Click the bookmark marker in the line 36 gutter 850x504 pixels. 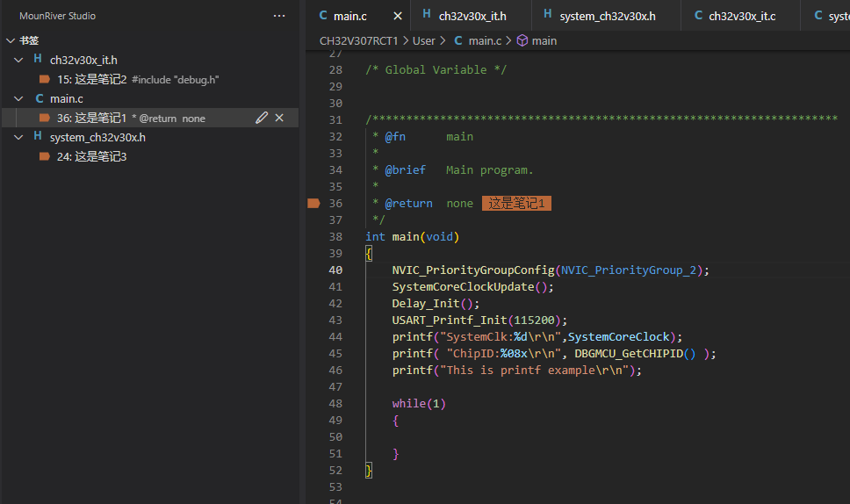(x=313, y=203)
